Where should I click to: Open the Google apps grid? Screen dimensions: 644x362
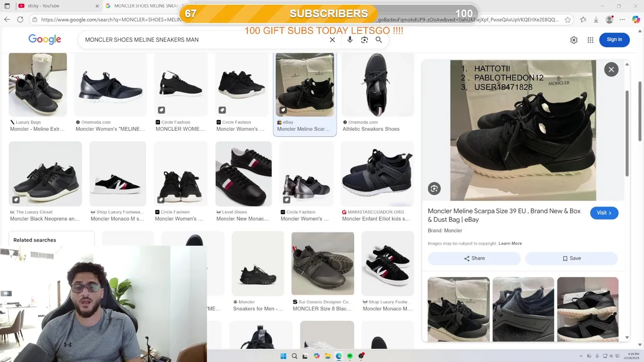(x=590, y=40)
